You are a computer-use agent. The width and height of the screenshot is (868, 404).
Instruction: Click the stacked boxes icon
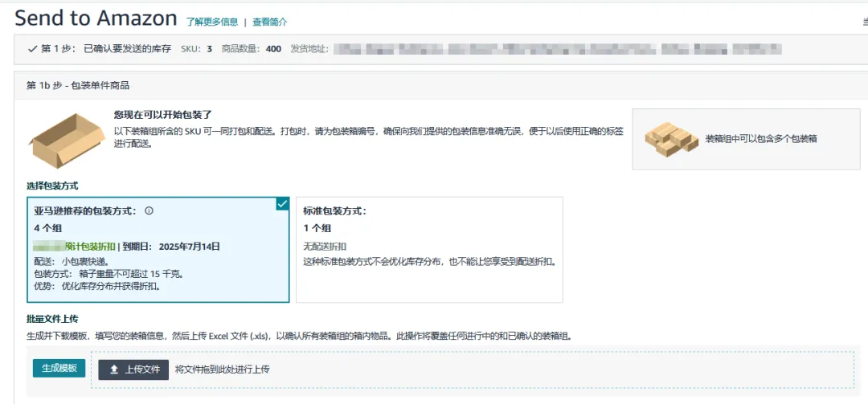point(671,140)
